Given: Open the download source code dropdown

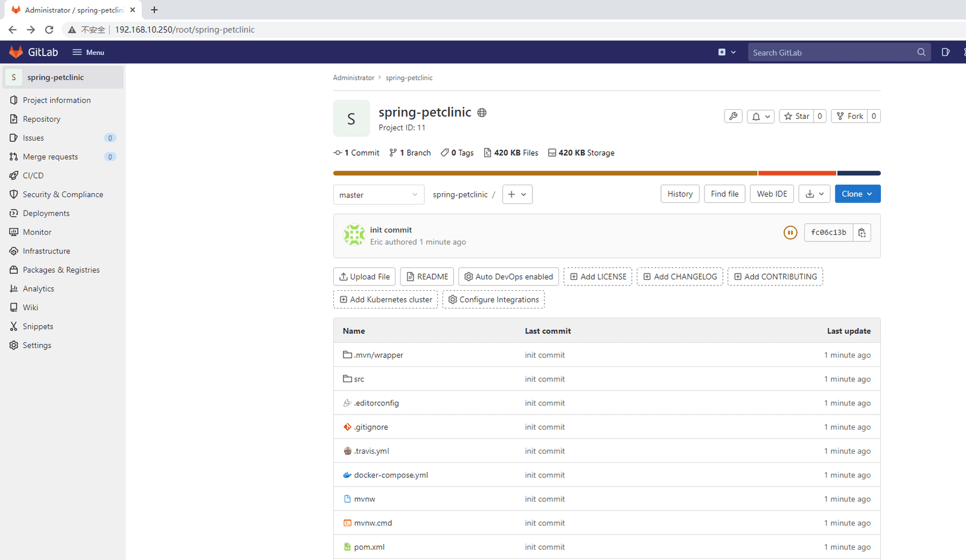Looking at the screenshot, I should [814, 194].
